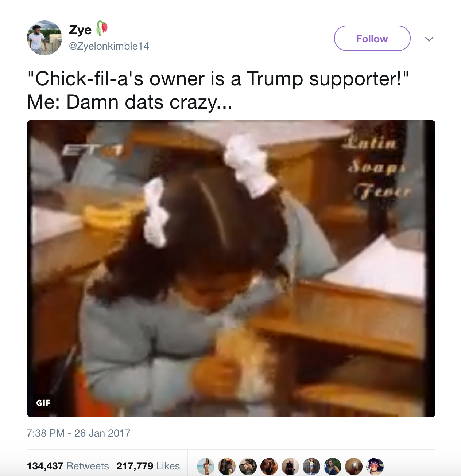Open the @Zyelonkimble14 handle link

click(109, 46)
